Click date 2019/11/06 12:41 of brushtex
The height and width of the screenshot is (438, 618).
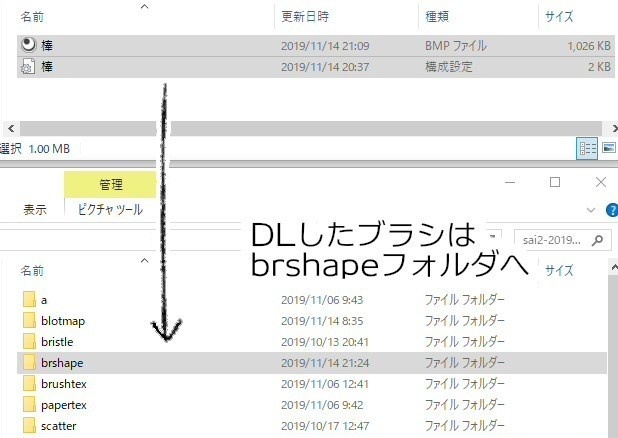point(325,384)
